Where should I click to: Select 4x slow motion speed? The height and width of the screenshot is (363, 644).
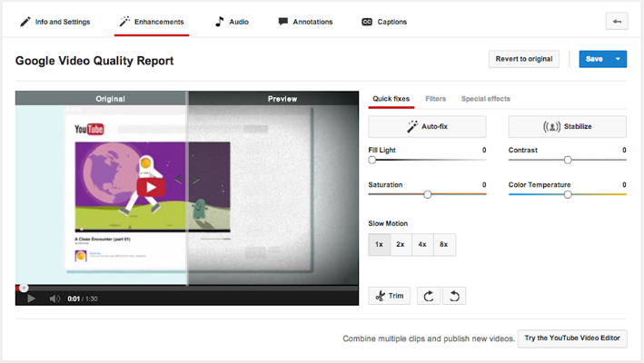(x=422, y=244)
